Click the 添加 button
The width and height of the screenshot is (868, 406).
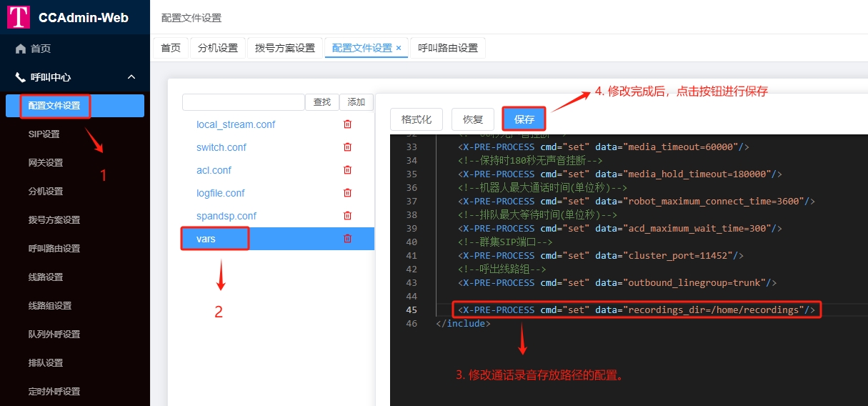(x=356, y=102)
